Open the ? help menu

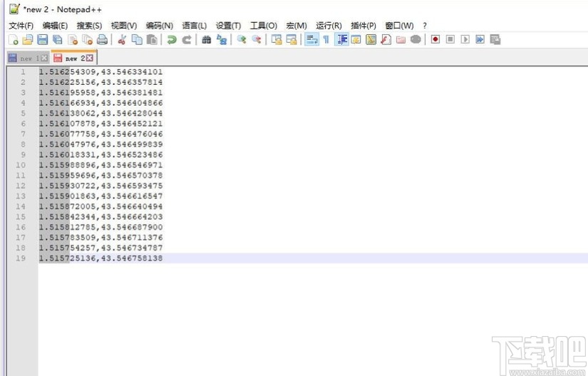click(x=425, y=26)
